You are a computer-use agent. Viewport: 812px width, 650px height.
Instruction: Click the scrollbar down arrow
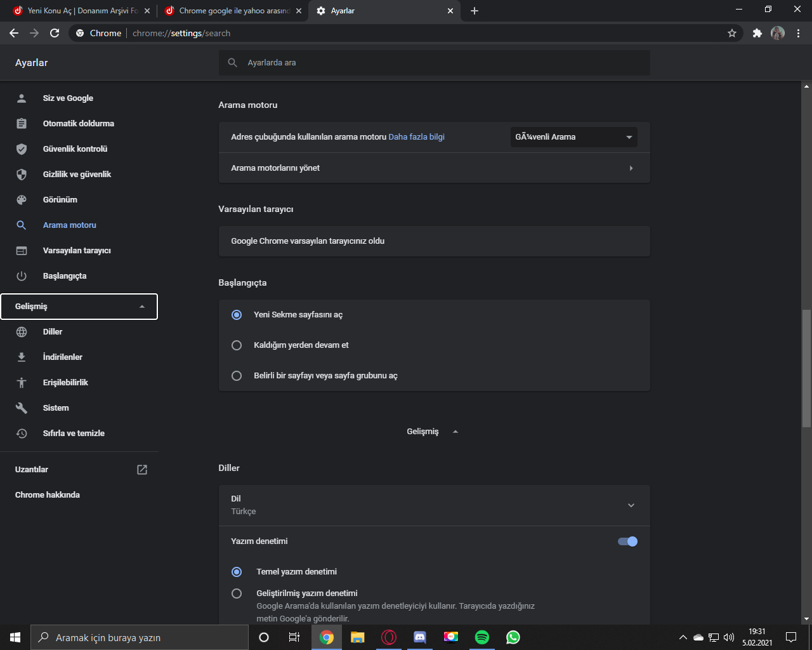(x=806, y=618)
